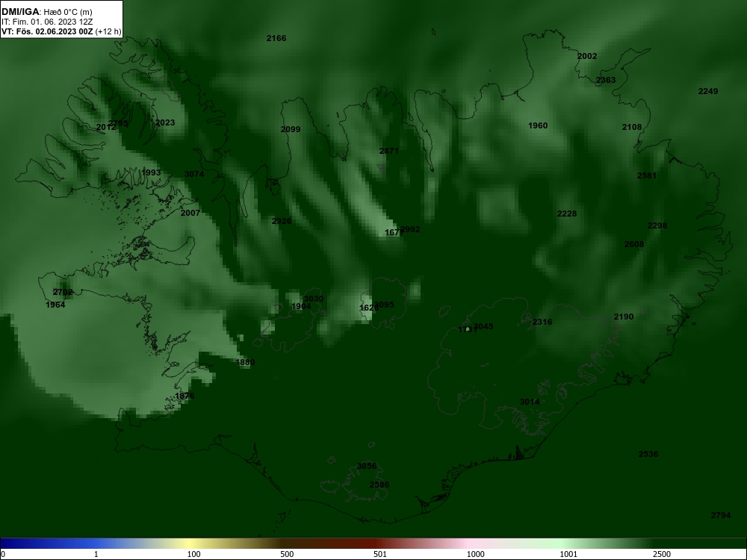Click the 3030 height label
Screen dimensions: 747x560
(314, 299)
